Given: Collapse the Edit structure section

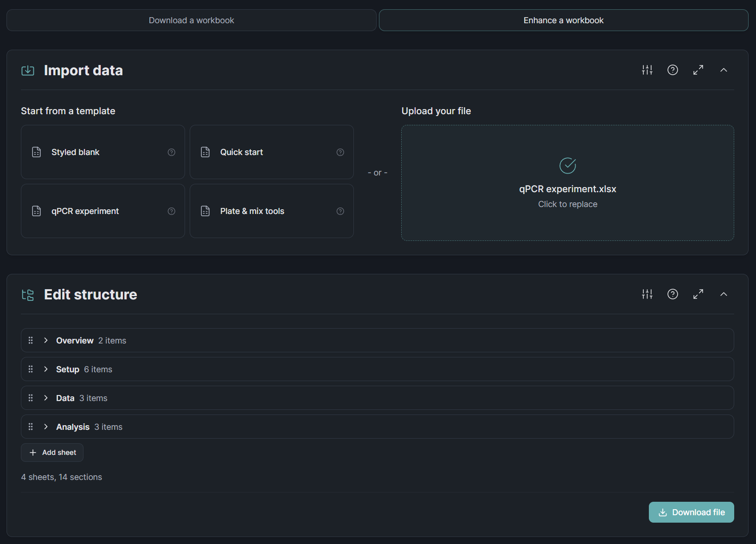Looking at the screenshot, I should point(724,294).
